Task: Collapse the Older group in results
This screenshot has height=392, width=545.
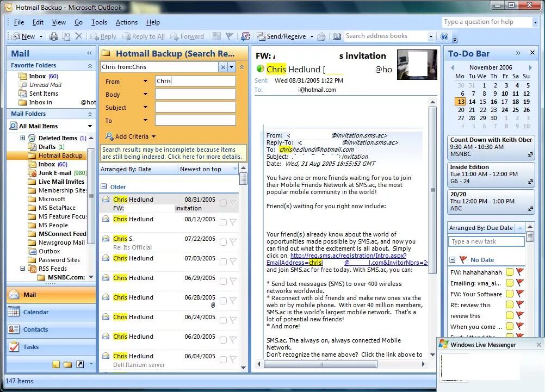Action: coord(103,186)
